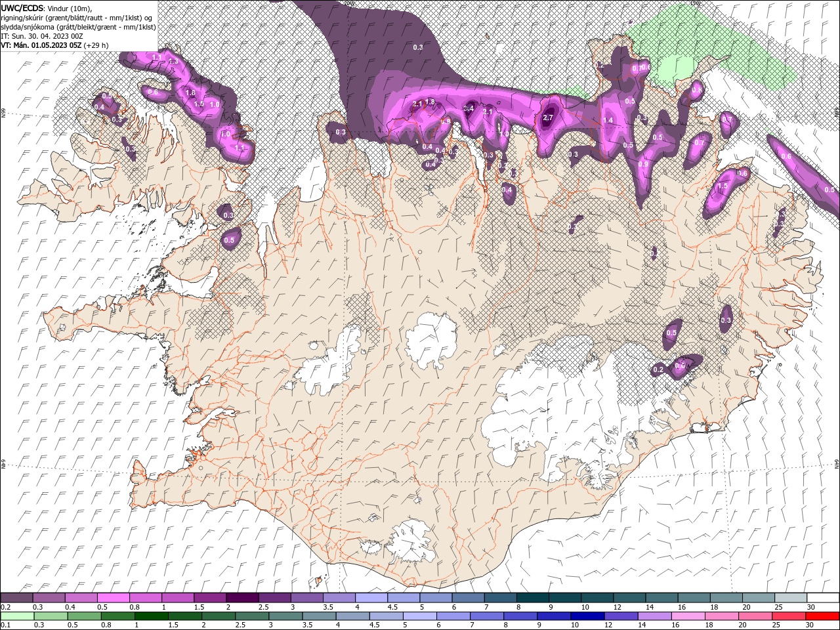The width and height of the screenshot is (840, 630).
Task: Click the 2.7 snowfall maximum label
Action: pos(549,117)
